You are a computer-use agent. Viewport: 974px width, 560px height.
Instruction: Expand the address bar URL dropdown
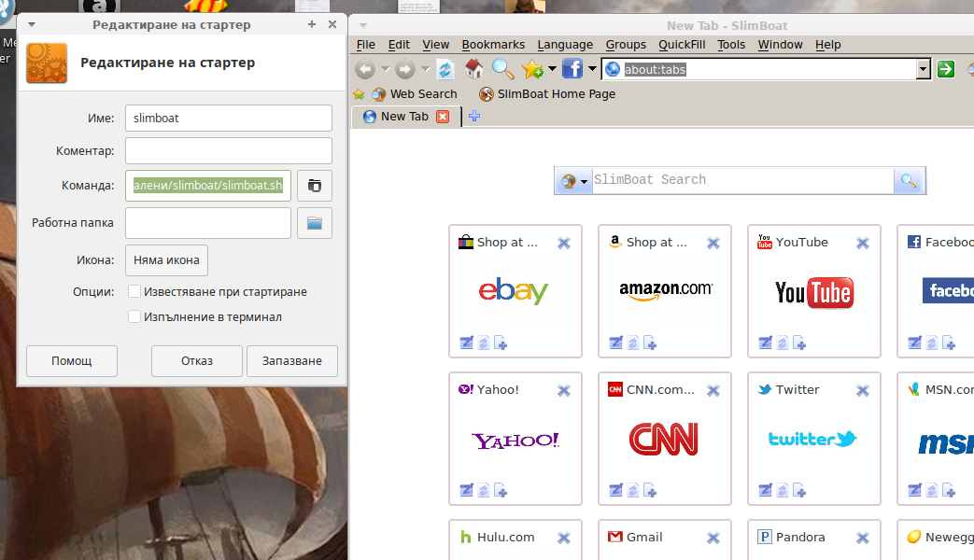click(924, 69)
